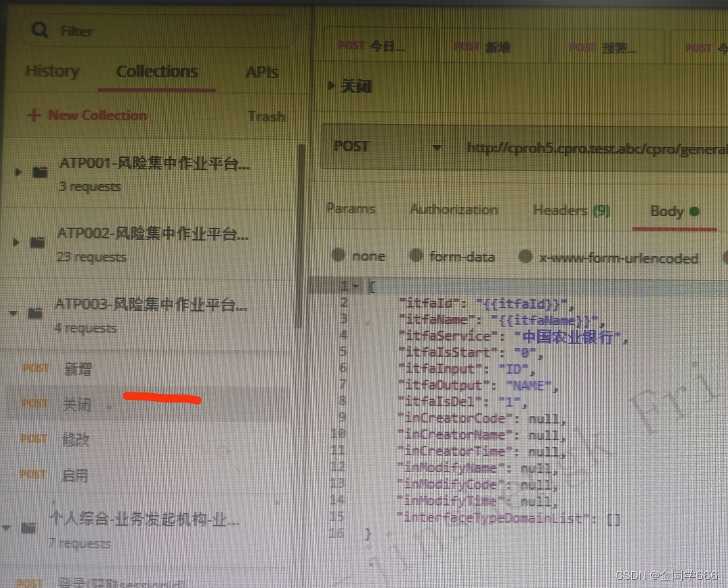Open the POST method dropdown
The height and width of the screenshot is (588, 728).
coord(388,147)
